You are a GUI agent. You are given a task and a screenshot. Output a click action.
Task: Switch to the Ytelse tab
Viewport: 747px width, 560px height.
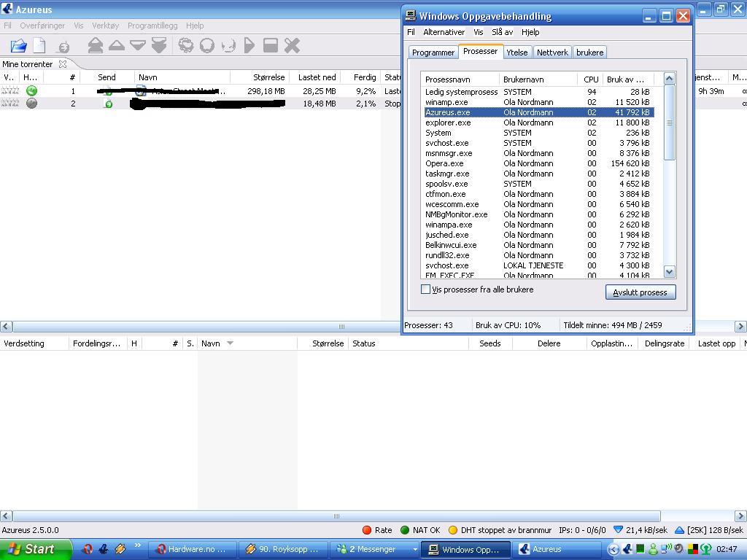pyautogui.click(x=517, y=52)
